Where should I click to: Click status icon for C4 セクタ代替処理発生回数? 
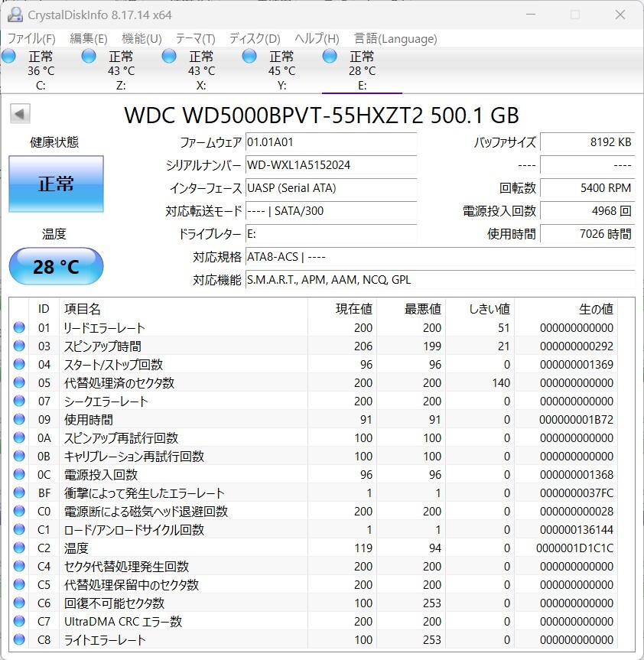tap(19, 566)
